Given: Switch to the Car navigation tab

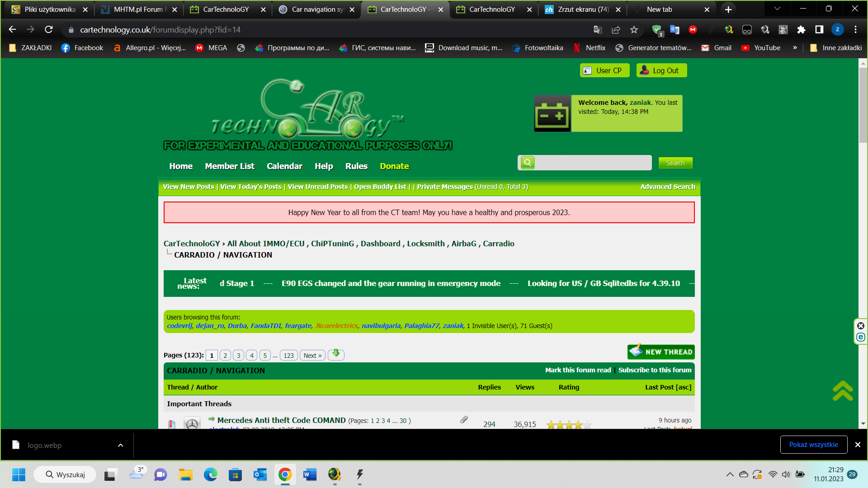Looking at the screenshot, I should tap(316, 9).
